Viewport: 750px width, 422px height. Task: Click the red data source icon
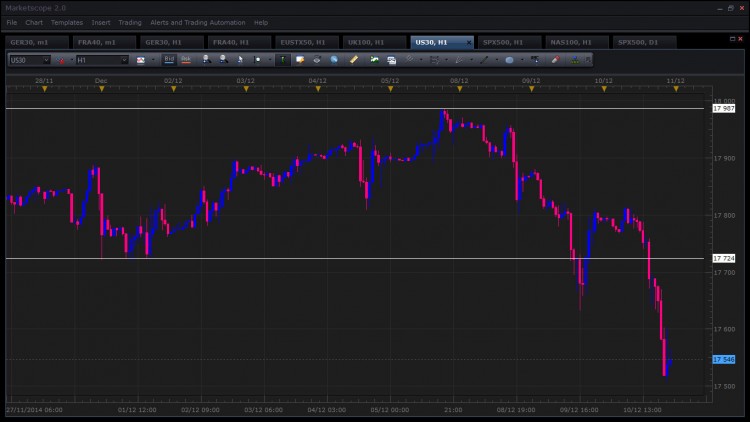[x=61, y=60]
